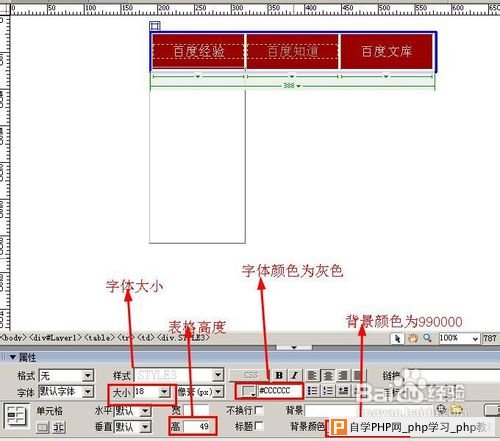Viewport: 500px width, 441px height.
Task: Click the point-to-file target icon beside 背景
Action: tap(441, 409)
